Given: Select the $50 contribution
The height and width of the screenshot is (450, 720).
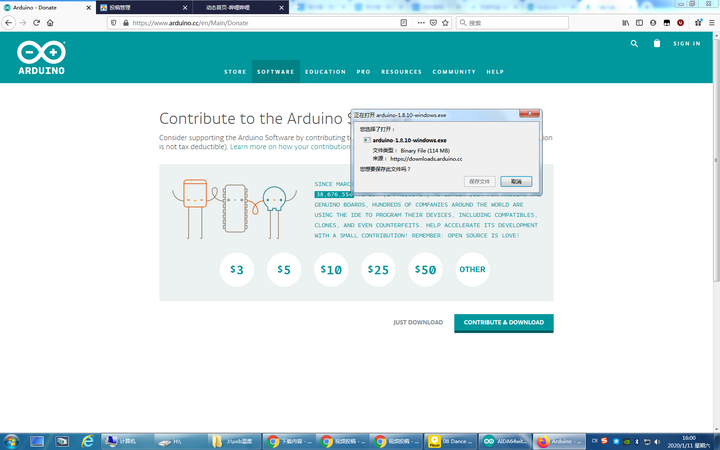Looking at the screenshot, I should pos(425,270).
